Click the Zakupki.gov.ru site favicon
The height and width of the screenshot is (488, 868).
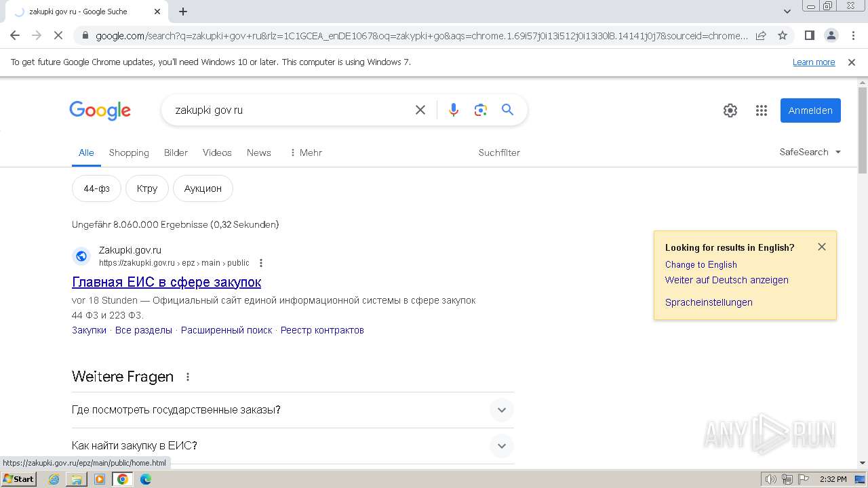tap(81, 256)
